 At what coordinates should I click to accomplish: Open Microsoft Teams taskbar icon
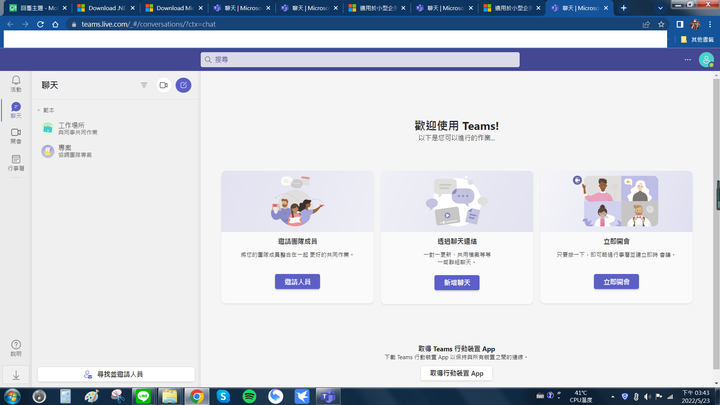point(328,396)
